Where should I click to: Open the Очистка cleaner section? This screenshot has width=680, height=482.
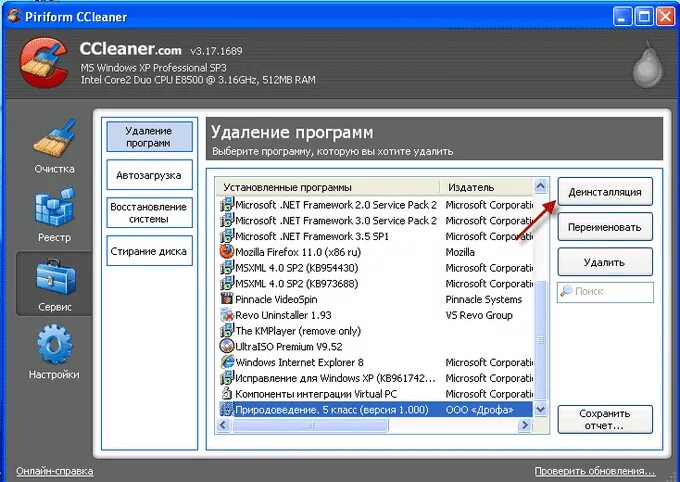click(x=54, y=147)
